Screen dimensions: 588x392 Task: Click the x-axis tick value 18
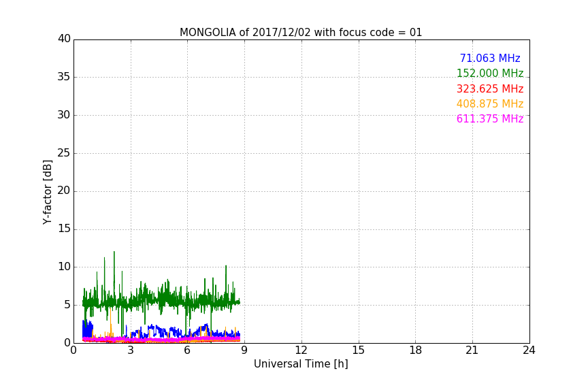[416, 350]
